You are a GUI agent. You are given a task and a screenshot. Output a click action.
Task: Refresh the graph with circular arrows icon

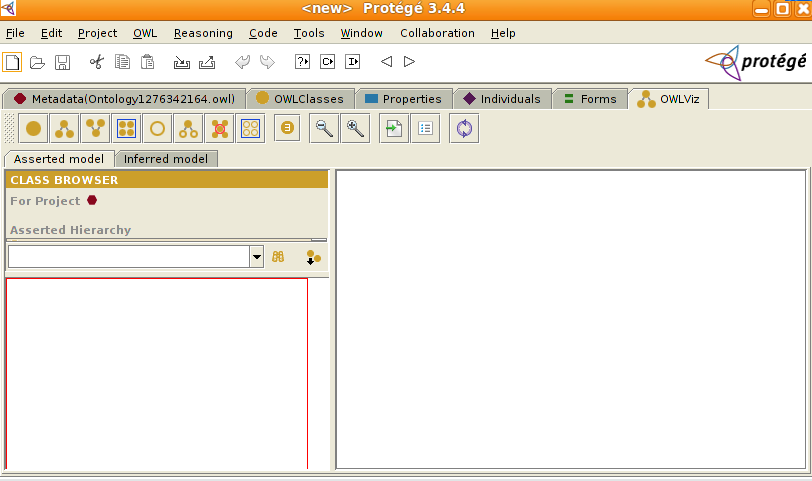(x=464, y=128)
